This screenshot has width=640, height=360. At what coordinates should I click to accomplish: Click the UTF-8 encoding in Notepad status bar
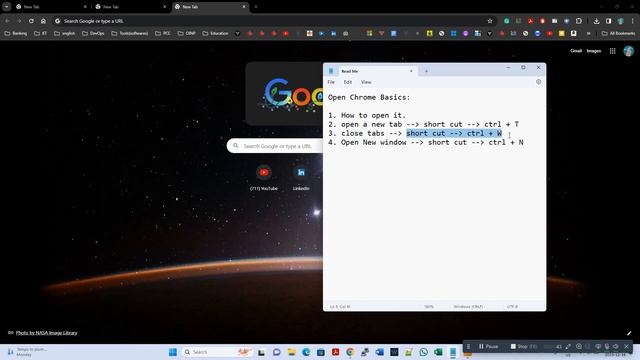pos(512,307)
